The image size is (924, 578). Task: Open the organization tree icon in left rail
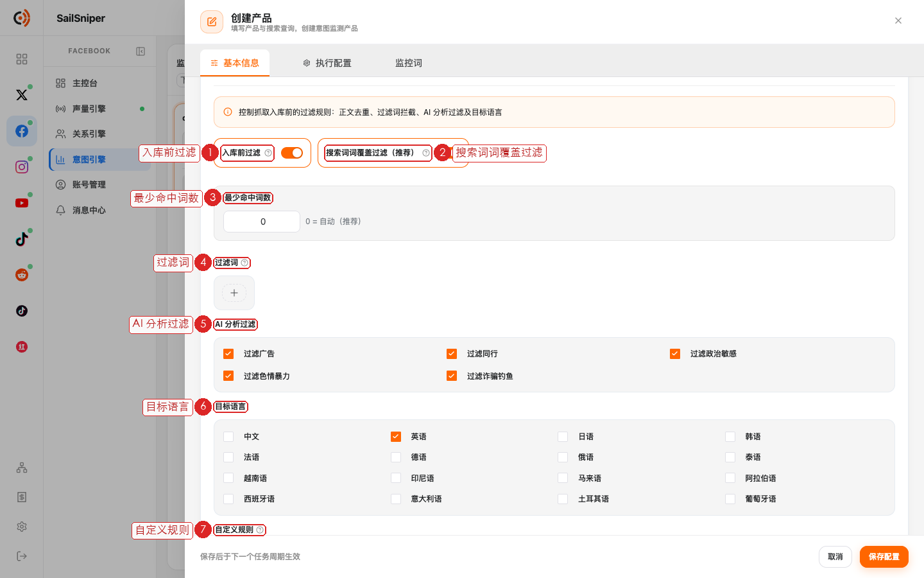(x=22, y=468)
